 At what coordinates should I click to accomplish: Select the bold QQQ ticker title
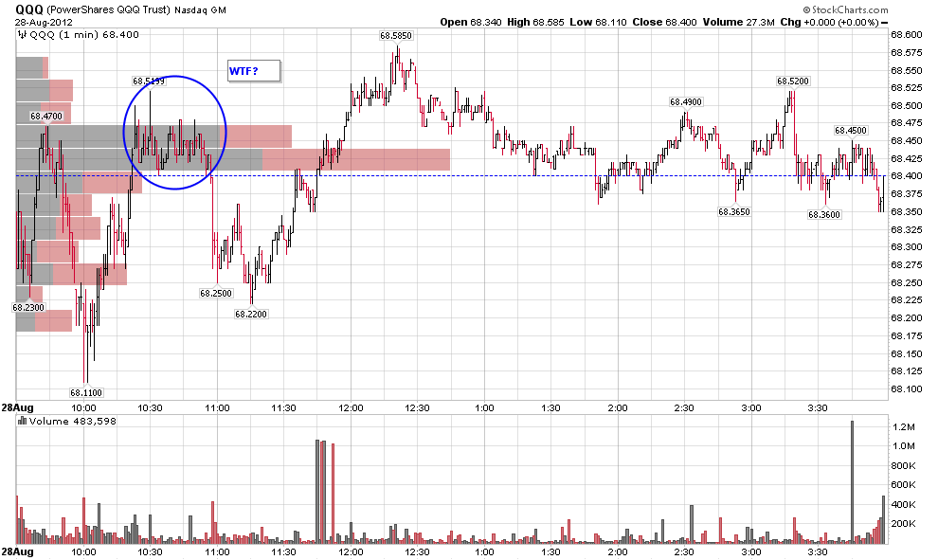click(29, 9)
